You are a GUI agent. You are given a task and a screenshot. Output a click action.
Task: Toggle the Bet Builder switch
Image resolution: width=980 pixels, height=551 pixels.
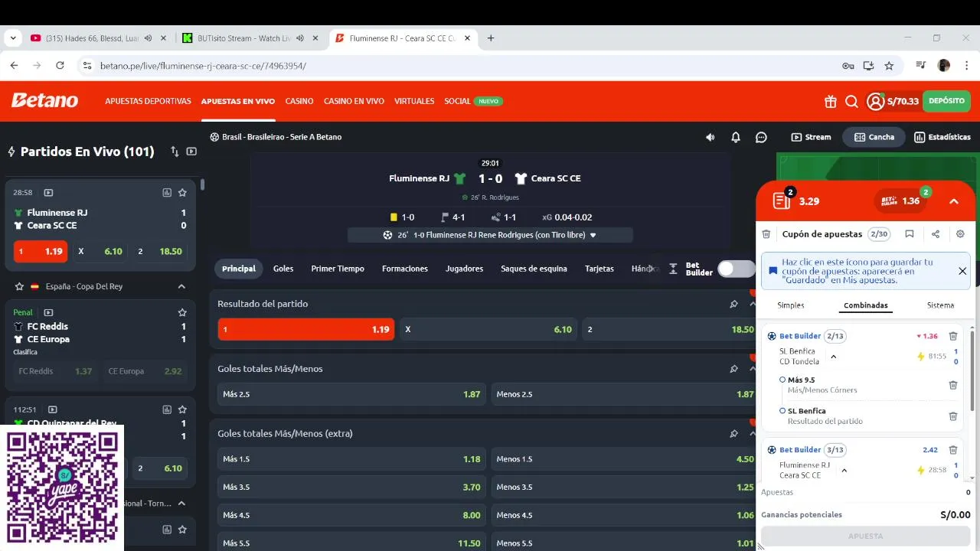[736, 269]
